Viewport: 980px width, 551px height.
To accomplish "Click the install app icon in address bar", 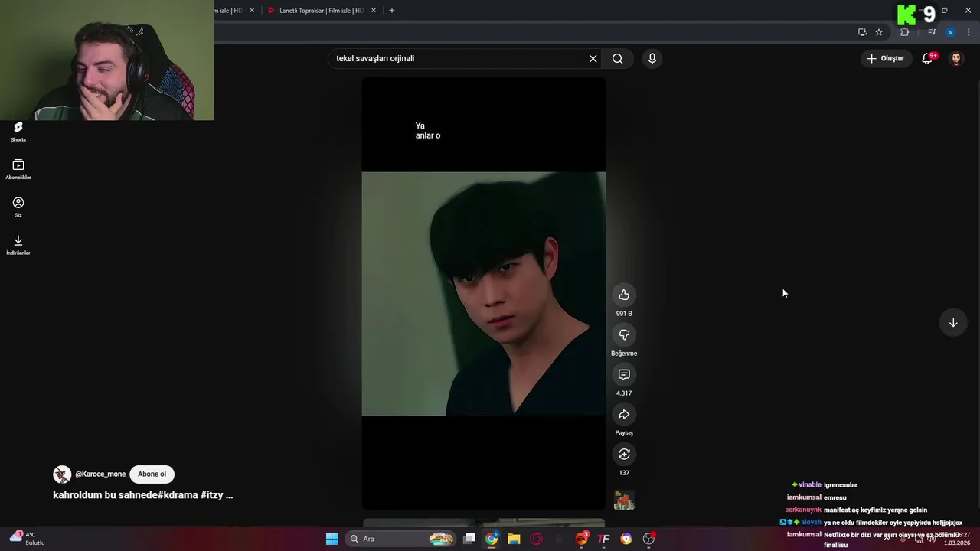I will click(862, 32).
